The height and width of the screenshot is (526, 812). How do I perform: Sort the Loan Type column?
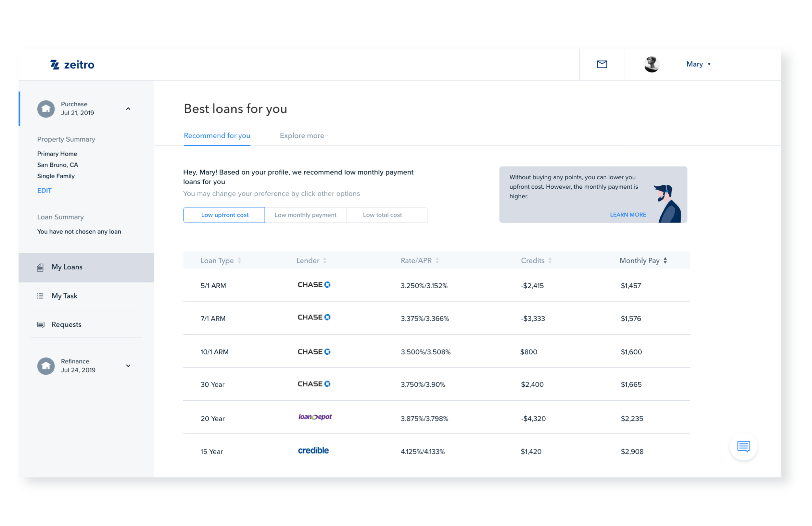click(x=239, y=261)
